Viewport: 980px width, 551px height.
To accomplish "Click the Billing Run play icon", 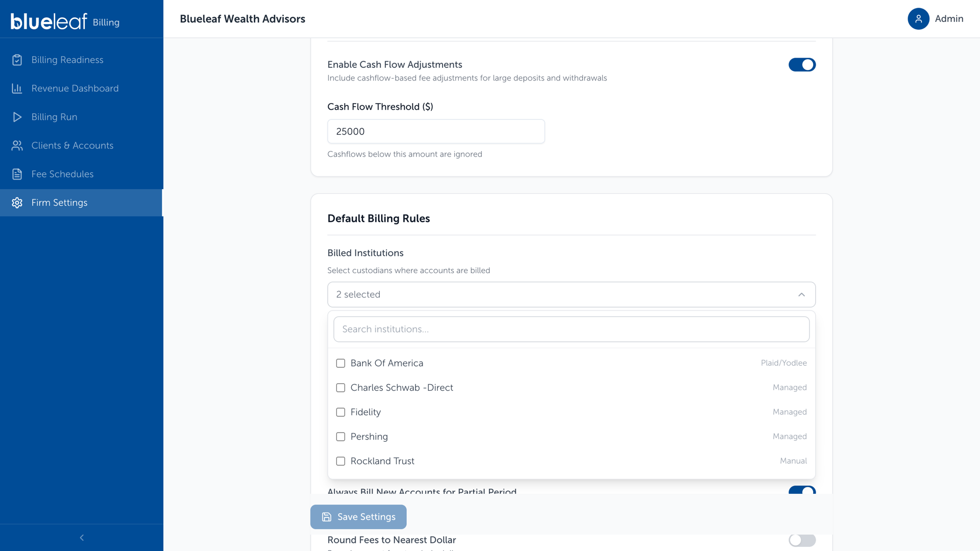I will click(17, 117).
